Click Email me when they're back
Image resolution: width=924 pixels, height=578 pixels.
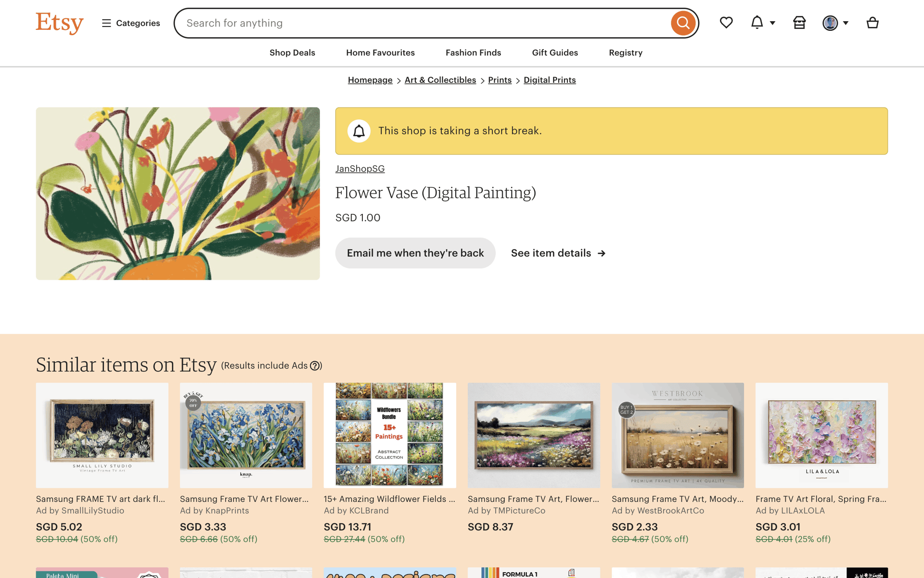click(415, 253)
